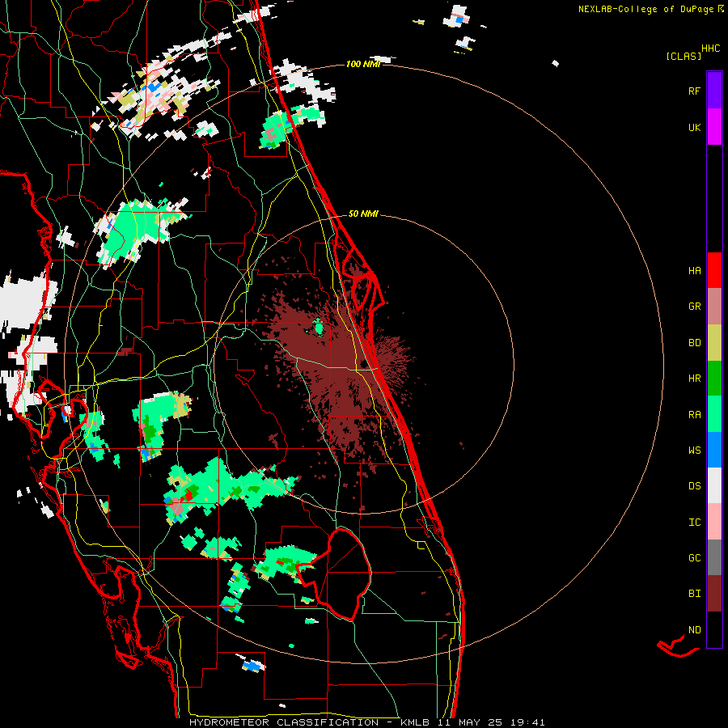Click the BD legend label

tap(694, 343)
